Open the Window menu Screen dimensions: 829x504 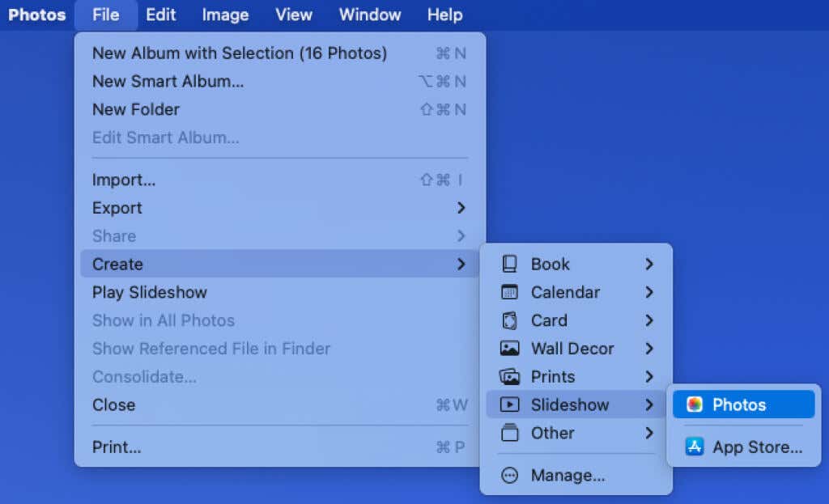369,15
